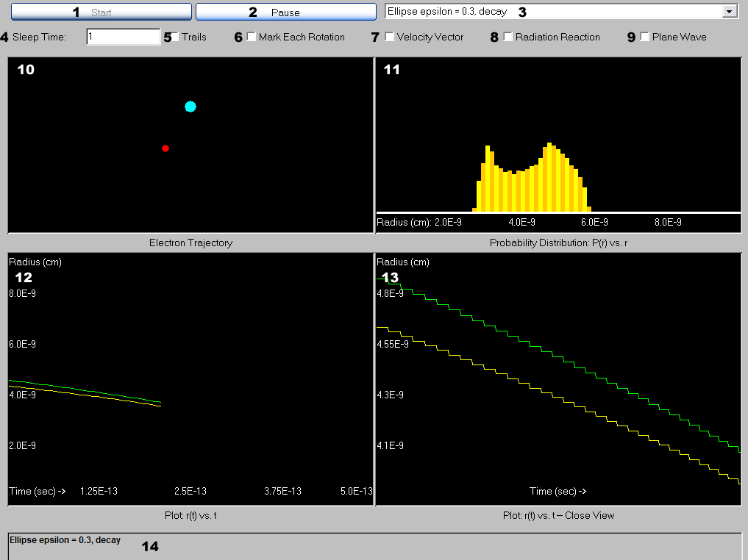Check the Plane Wave option
The width and height of the screenshot is (748, 560).
point(644,37)
